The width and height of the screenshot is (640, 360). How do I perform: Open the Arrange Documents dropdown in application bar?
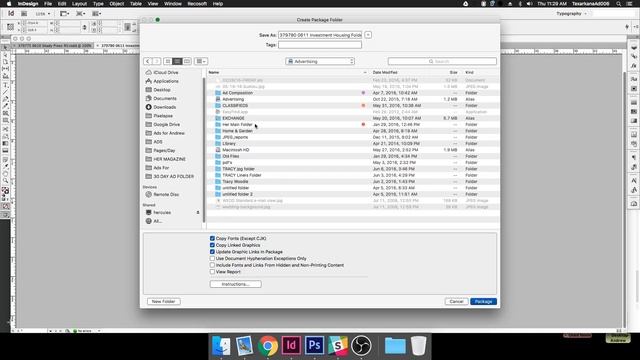coord(96,14)
